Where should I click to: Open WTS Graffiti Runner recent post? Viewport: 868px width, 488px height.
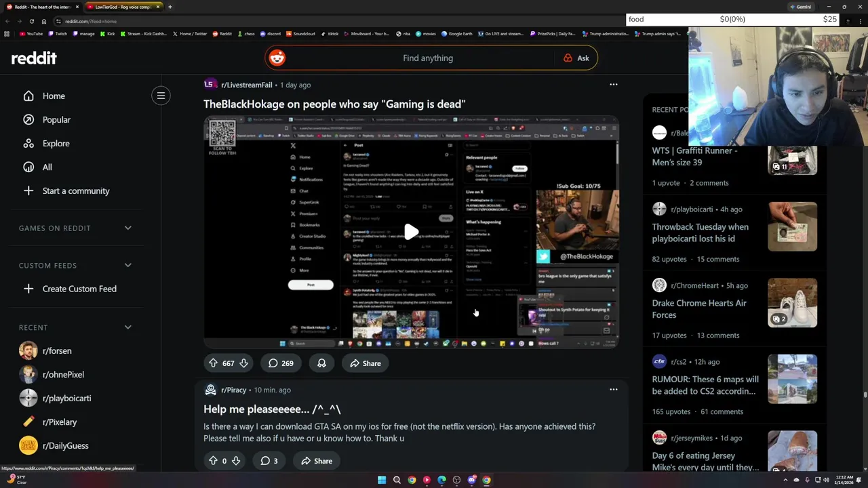coord(694,157)
